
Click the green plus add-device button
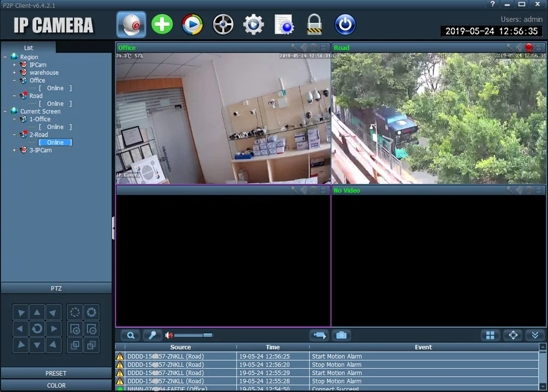click(162, 25)
